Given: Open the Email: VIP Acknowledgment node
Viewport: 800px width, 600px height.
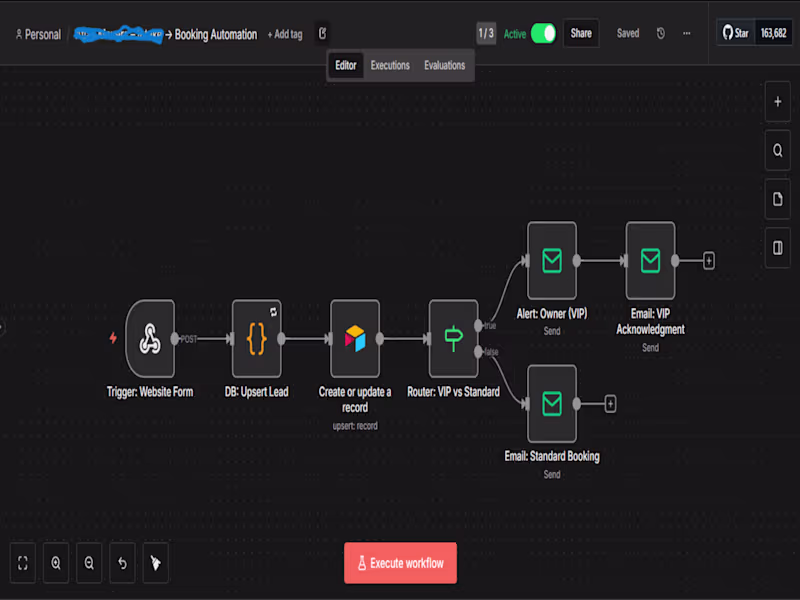Looking at the screenshot, I should point(649,261).
